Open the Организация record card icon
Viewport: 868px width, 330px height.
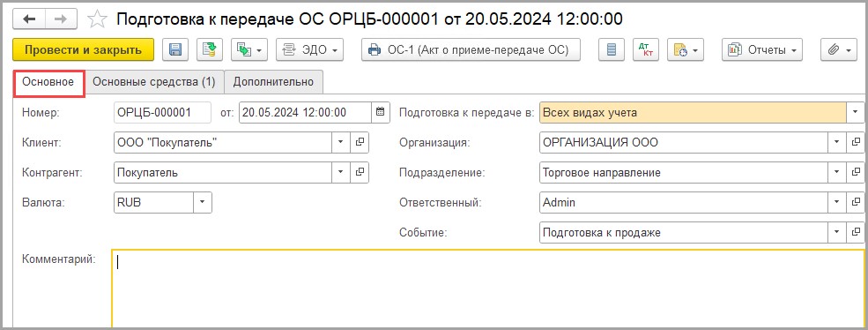(856, 143)
